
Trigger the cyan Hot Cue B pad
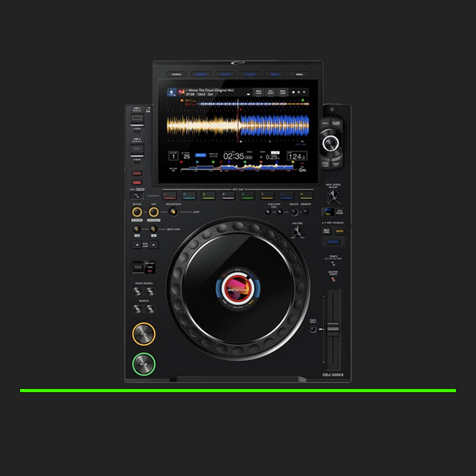point(189,196)
